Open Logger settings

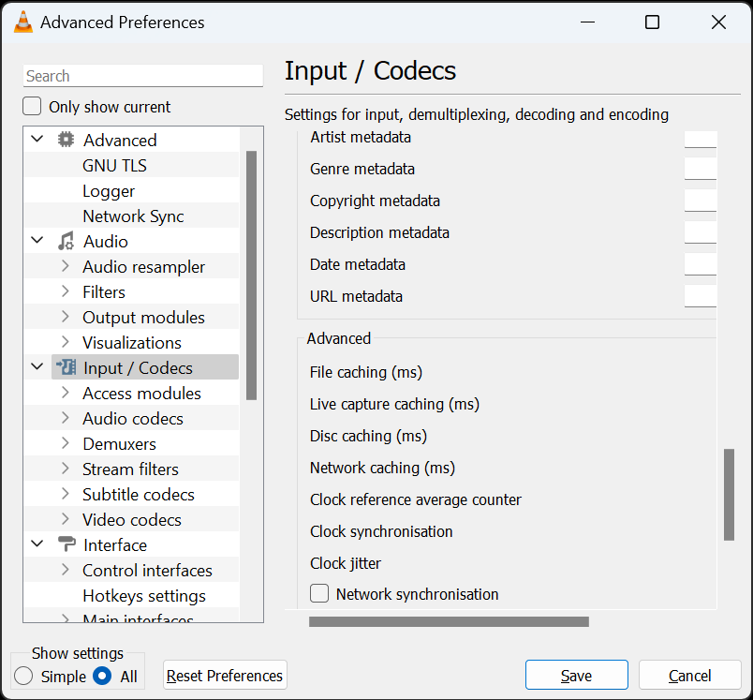point(109,191)
